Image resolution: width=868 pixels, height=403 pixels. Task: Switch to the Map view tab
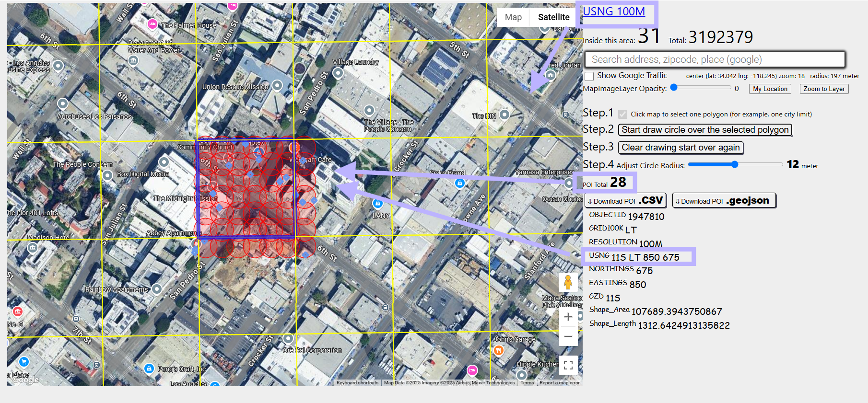coord(513,17)
